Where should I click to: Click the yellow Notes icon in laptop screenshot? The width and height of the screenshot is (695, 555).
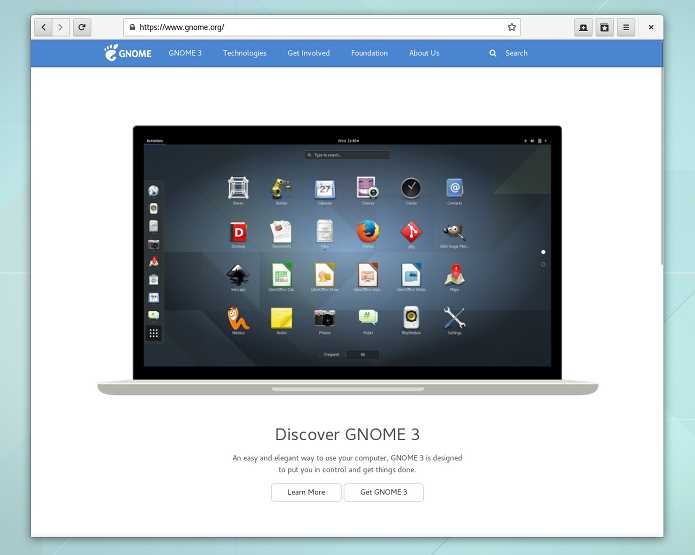pos(281,318)
